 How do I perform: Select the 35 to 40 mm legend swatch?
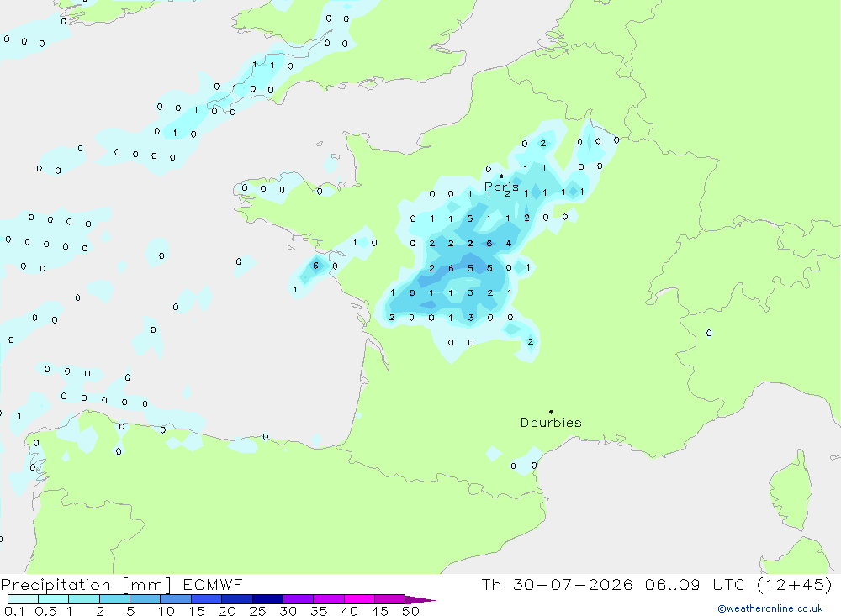tap(328, 599)
